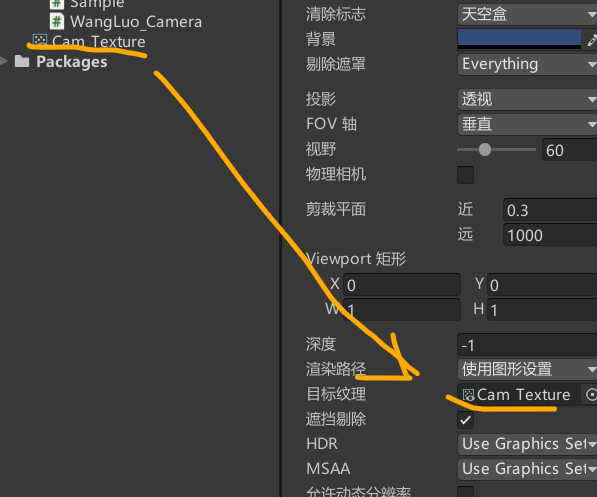Click the MSAA property label
This screenshot has width=597, height=497.
coord(328,468)
